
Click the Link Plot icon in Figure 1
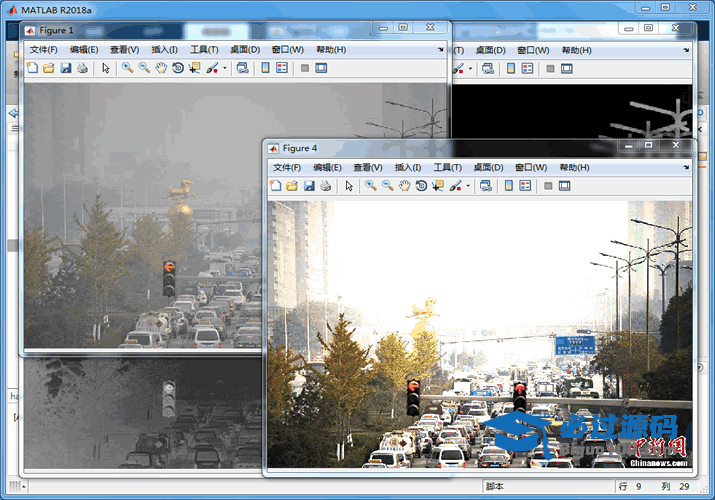242,68
